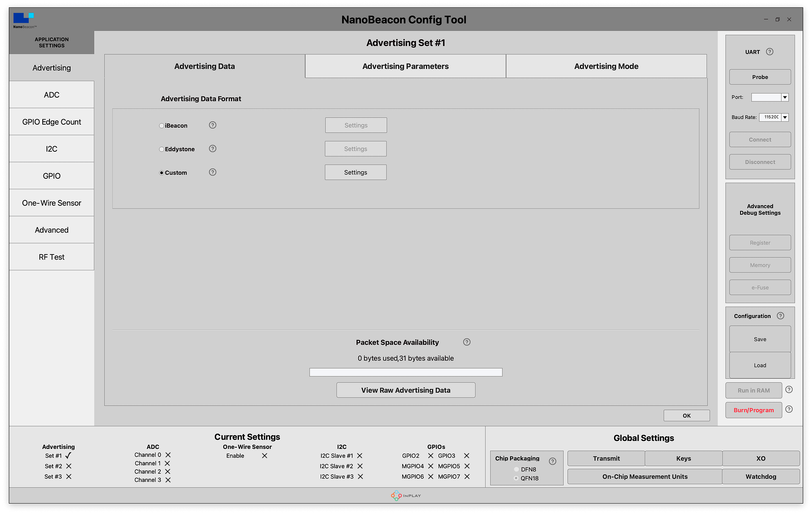Click the Packet Space Availability help icon

click(x=466, y=342)
